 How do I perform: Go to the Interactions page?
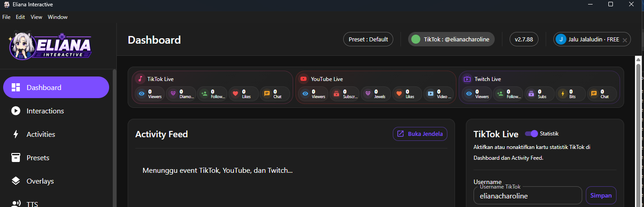56,111
